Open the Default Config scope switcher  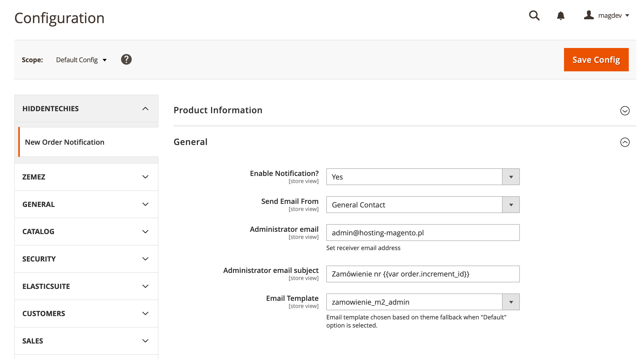click(x=81, y=60)
